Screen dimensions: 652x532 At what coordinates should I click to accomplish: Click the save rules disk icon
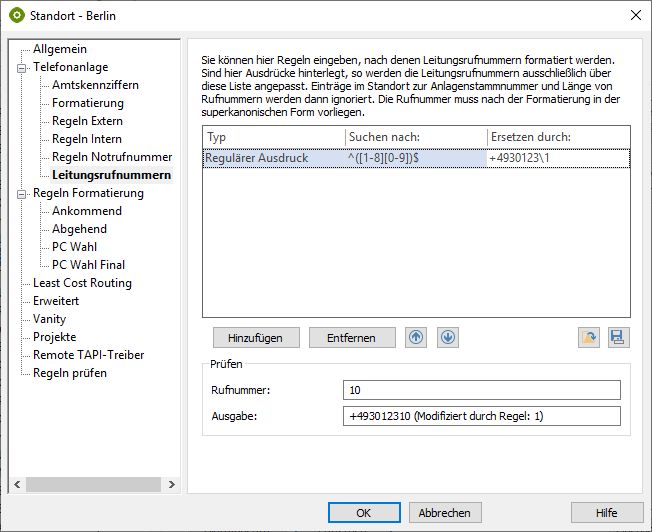click(x=618, y=338)
